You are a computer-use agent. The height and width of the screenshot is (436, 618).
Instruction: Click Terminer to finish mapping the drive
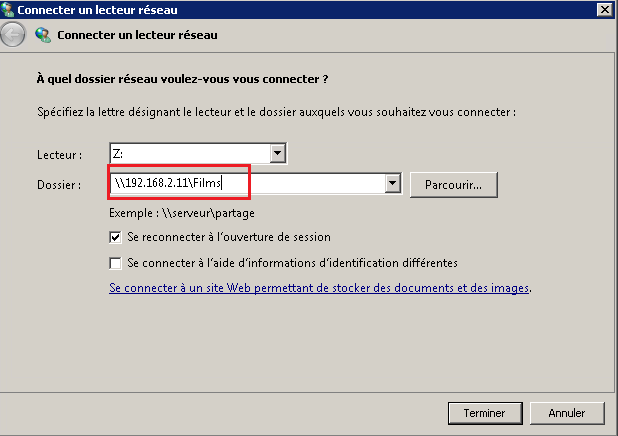485,413
